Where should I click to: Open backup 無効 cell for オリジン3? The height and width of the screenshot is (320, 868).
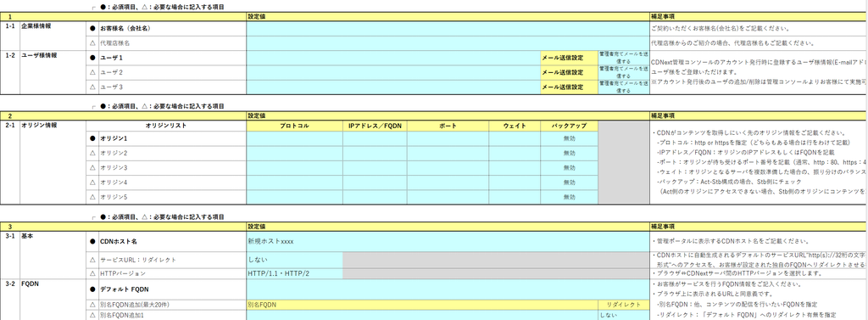(569, 167)
